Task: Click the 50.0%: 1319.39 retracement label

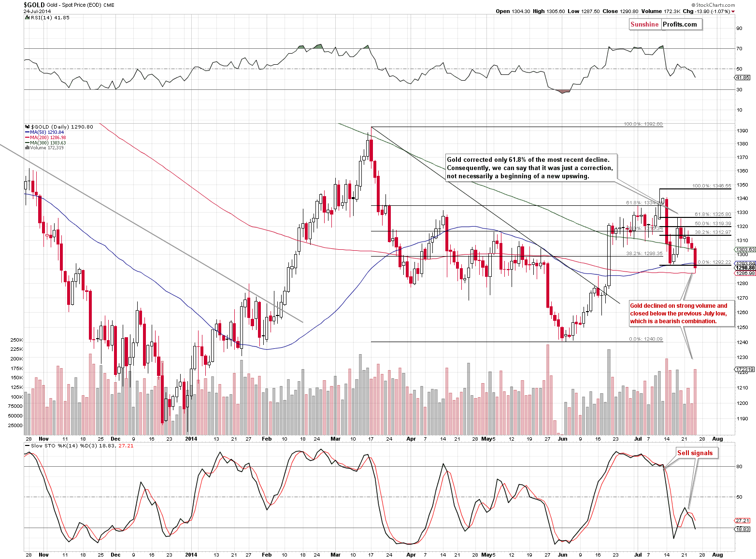Action: 713,224
